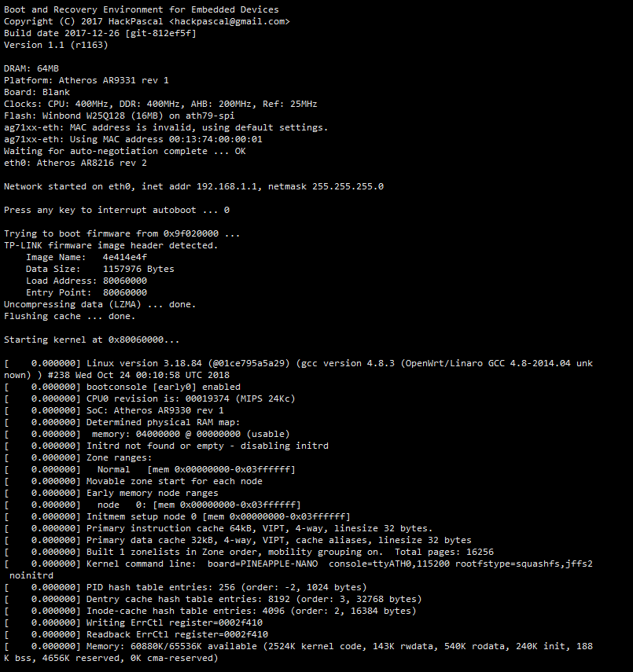Click the Image Name value 4e414e4f
The height and width of the screenshot is (672, 633).
click(125, 257)
